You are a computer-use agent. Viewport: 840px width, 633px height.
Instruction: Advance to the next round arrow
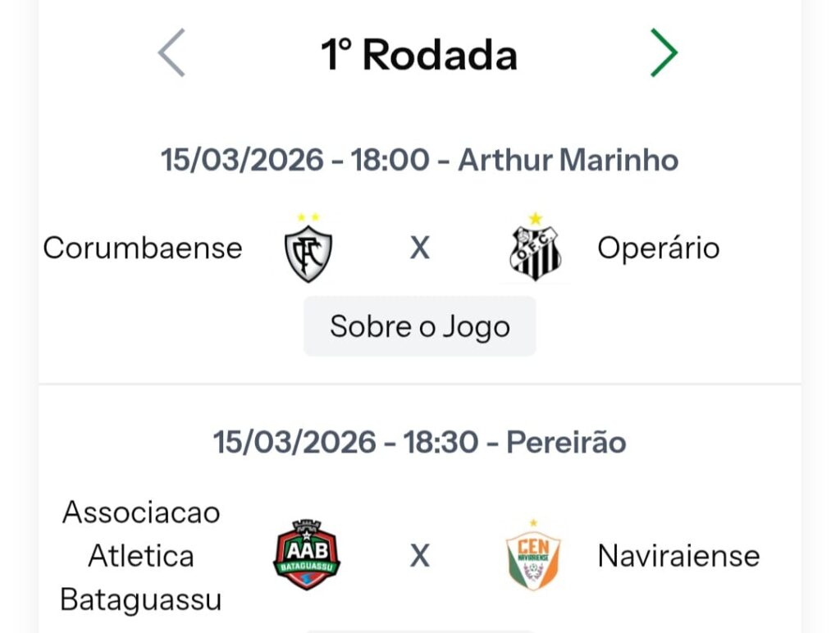pos(664,52)
